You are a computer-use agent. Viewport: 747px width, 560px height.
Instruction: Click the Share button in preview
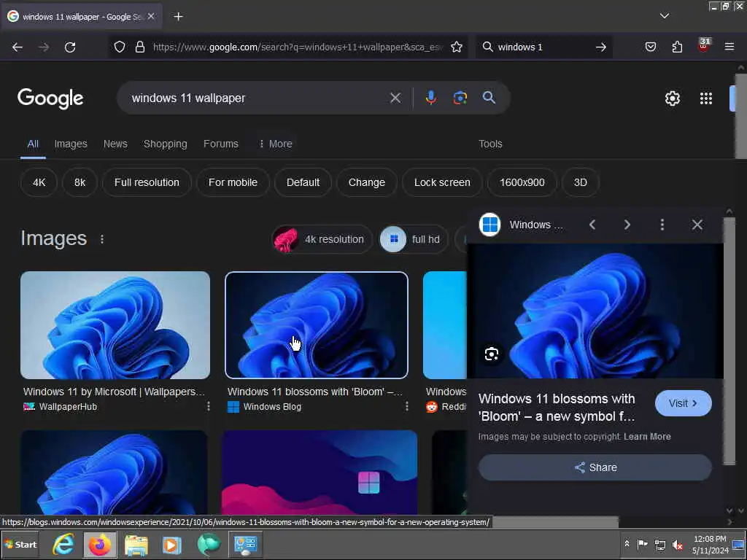pyautogui.click(x=595, y=467)
